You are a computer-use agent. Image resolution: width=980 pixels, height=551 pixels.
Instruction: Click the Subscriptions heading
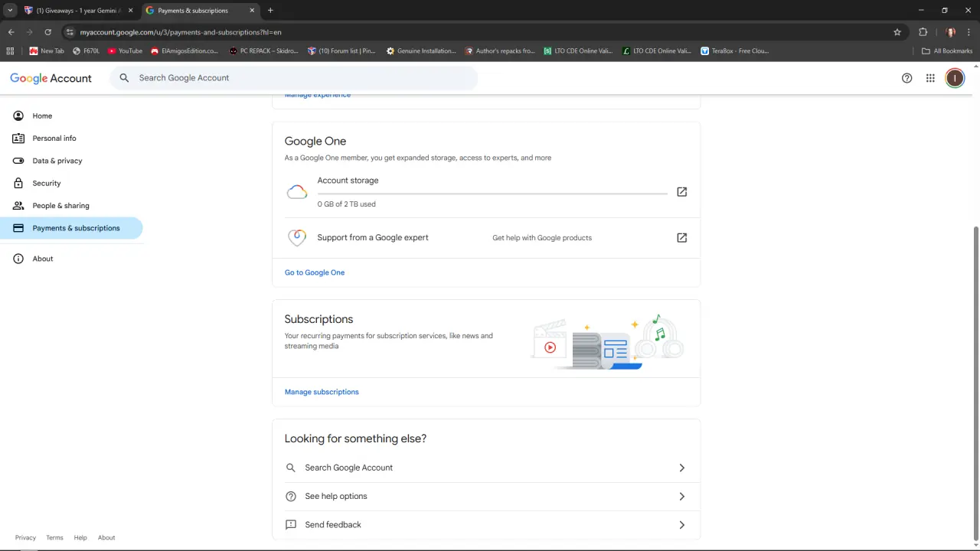tap(318, 319)
